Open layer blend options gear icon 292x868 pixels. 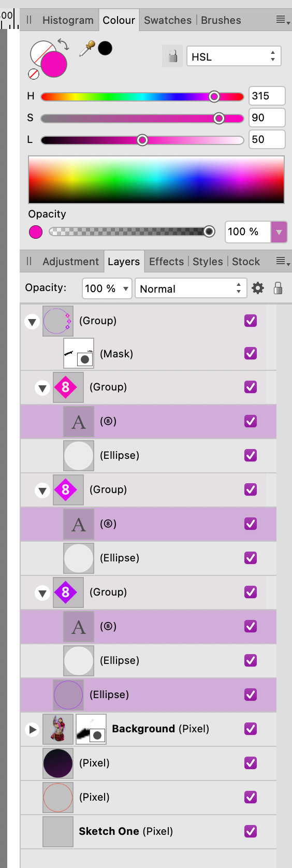coord(258,288)
